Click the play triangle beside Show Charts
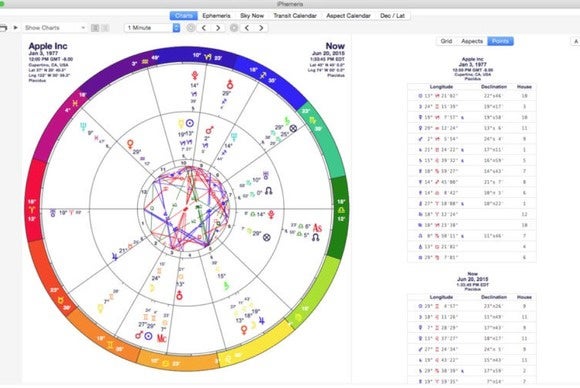Image resolution: width=580 pixels, height=388 pixels. [16, 28]
